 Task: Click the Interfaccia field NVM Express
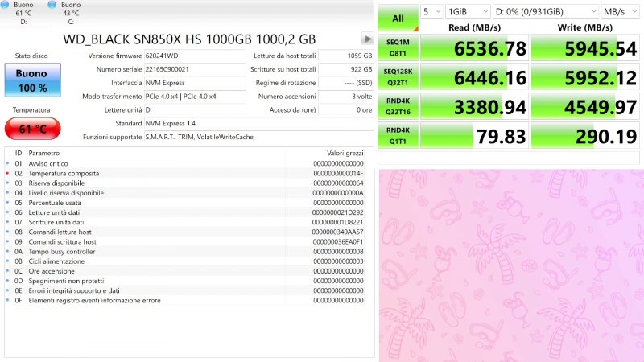click(x=195, y=83)
